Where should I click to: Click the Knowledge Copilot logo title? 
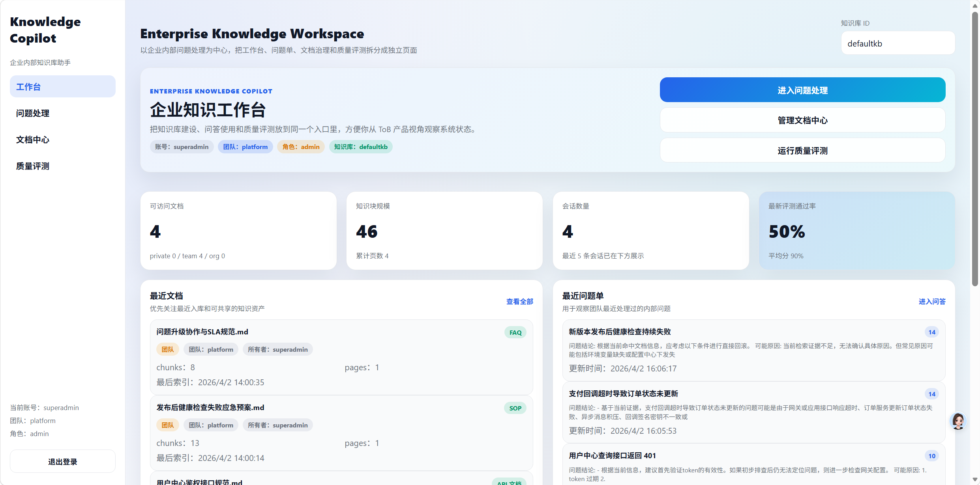coord(45,30)
